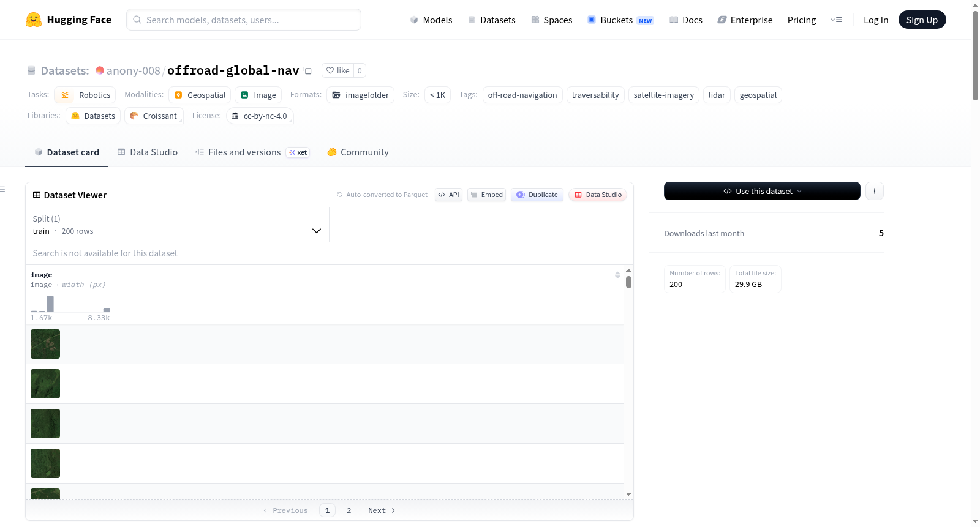
Task: Select the Image modality tag
Action: tap(258, 95)
